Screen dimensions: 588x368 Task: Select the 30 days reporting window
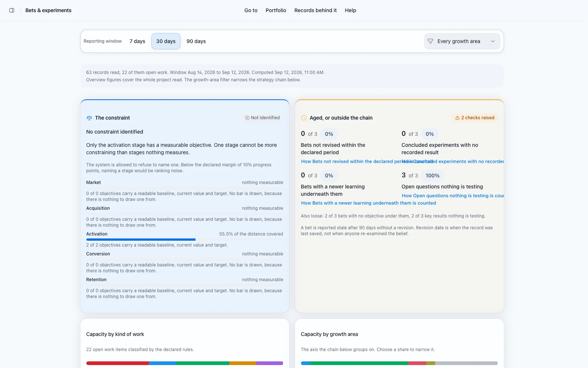point(166,41)
